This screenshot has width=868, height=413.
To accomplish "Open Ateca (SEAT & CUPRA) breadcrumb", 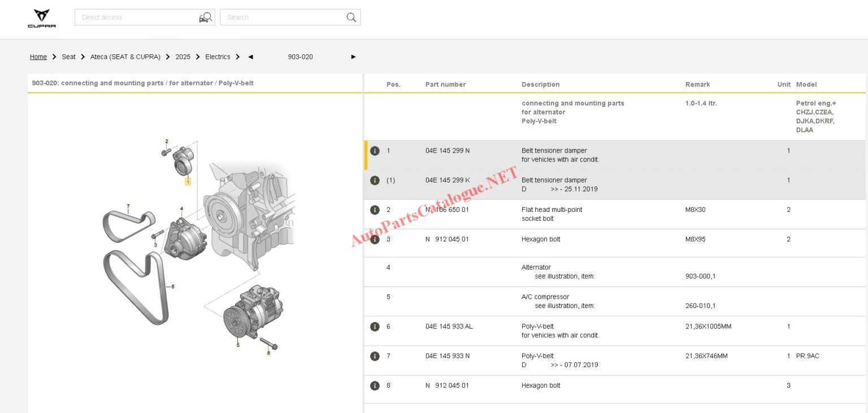I will tap(125, 56).
